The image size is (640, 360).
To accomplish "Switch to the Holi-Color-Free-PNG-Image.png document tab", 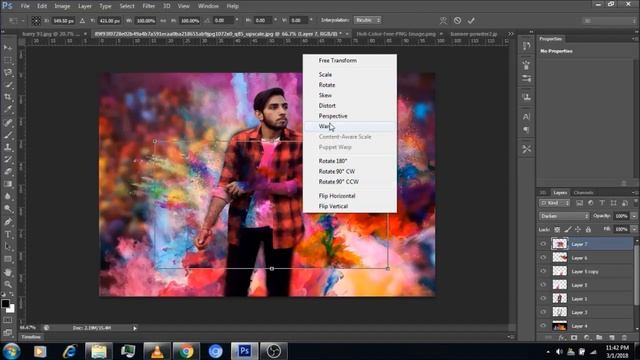I will tap(396, 34).
